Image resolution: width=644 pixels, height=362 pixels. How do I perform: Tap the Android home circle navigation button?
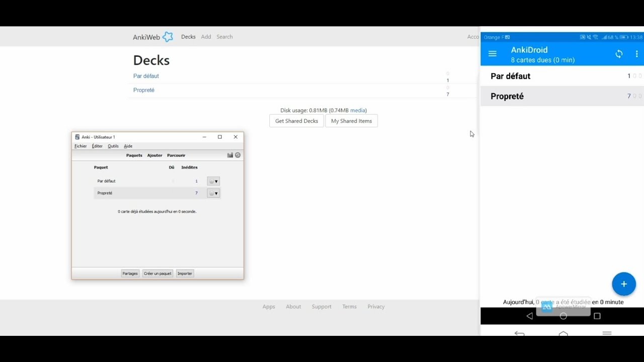coord(563,316)
